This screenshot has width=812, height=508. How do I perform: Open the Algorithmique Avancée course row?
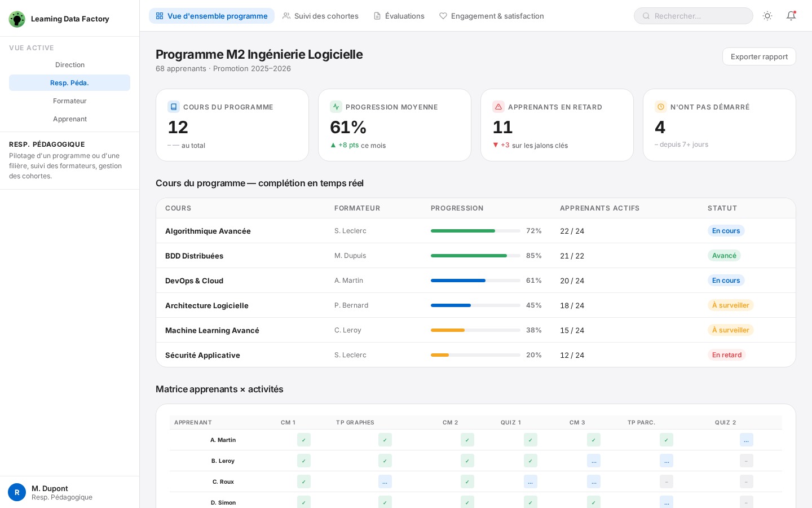(x=208, y=231)
